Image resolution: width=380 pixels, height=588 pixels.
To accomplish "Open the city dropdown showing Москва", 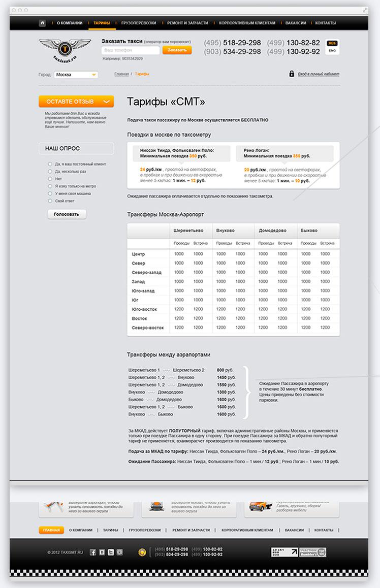I will click(x=76, y=75).
